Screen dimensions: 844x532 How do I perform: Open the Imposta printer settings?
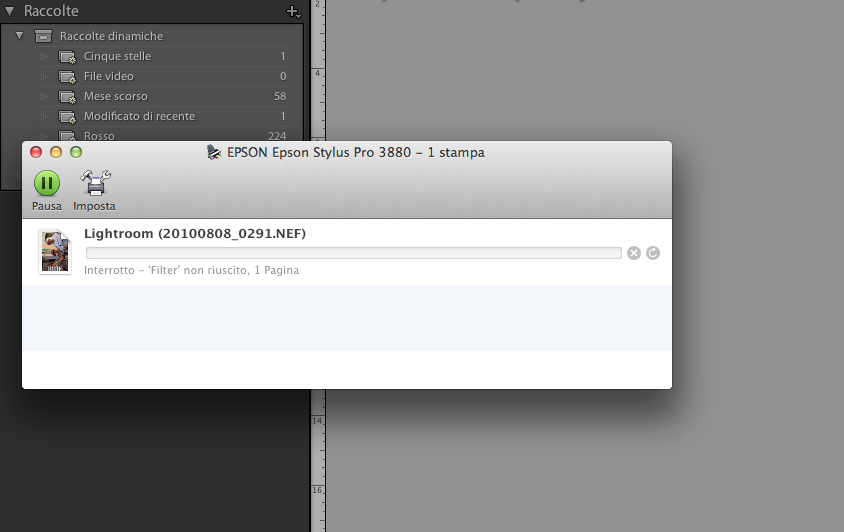coord(94,184)
